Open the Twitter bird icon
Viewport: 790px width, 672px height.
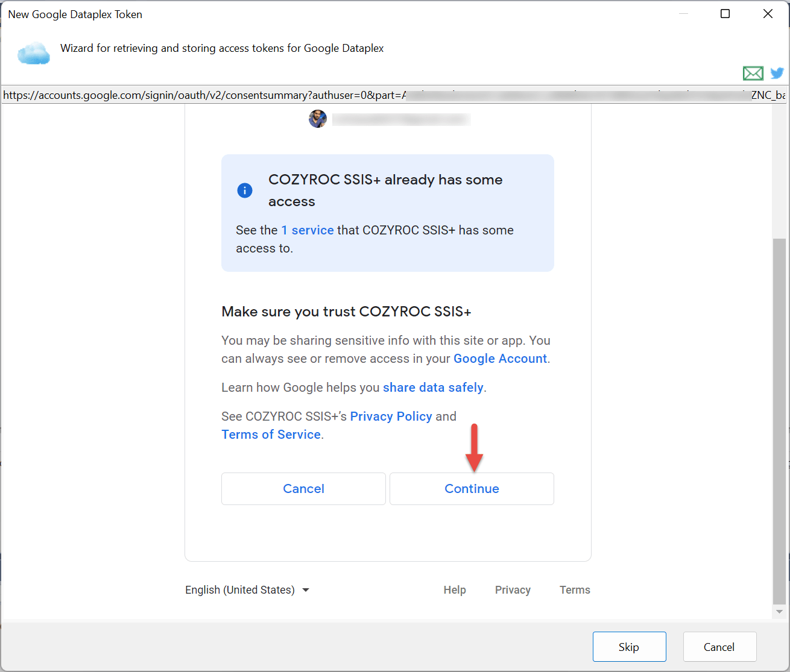(x=777, y=73)
